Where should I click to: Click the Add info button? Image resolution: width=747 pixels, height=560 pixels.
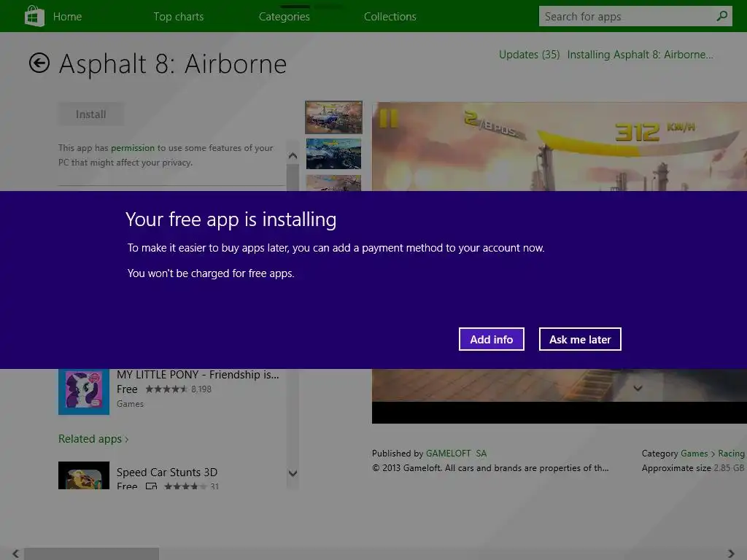click(x=491, y=339)
